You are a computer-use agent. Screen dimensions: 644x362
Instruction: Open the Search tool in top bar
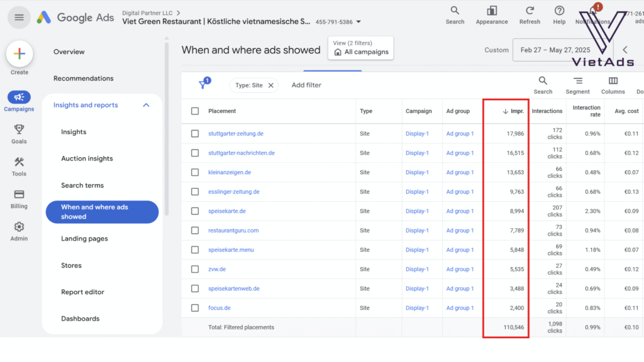[x=455, y=16]
